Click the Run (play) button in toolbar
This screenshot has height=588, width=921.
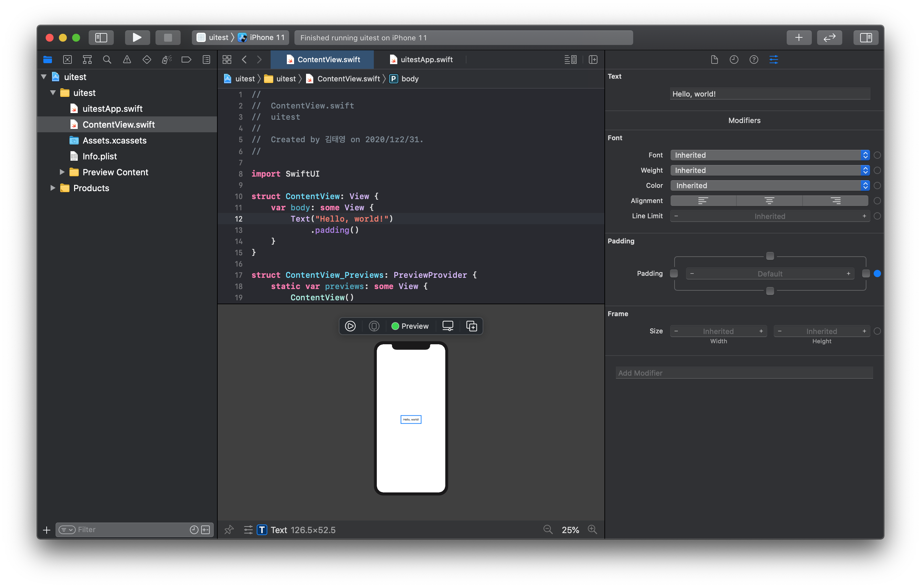coord(137,37)
